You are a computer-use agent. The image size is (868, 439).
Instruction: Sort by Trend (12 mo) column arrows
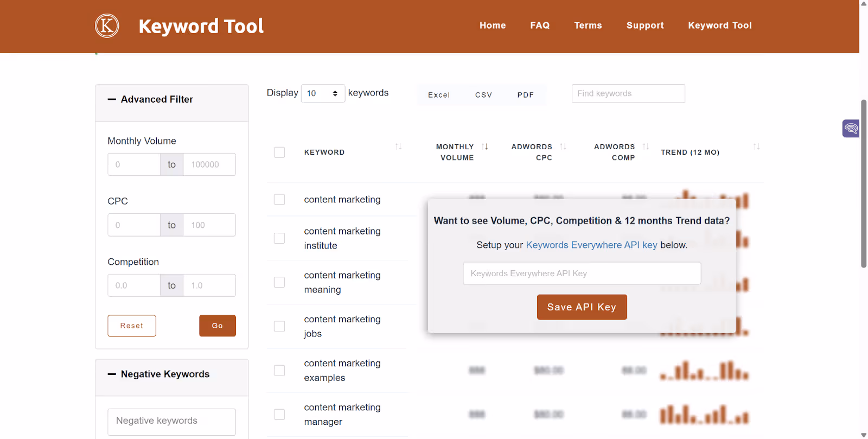756,147
